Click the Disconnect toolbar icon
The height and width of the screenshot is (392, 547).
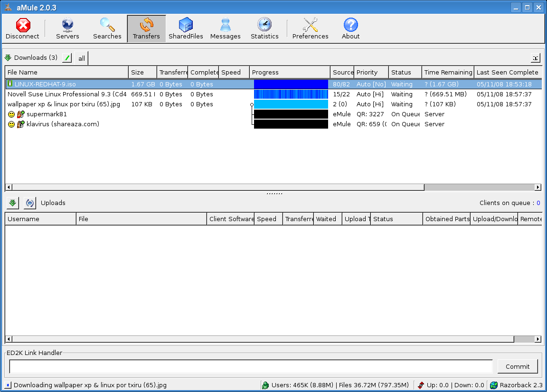coord(22,28)
